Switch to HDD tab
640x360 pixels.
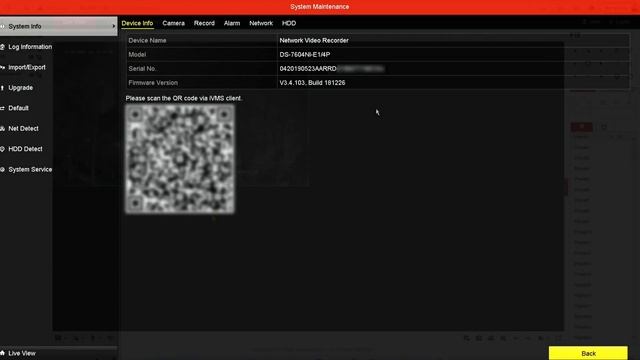click(289, 23)
